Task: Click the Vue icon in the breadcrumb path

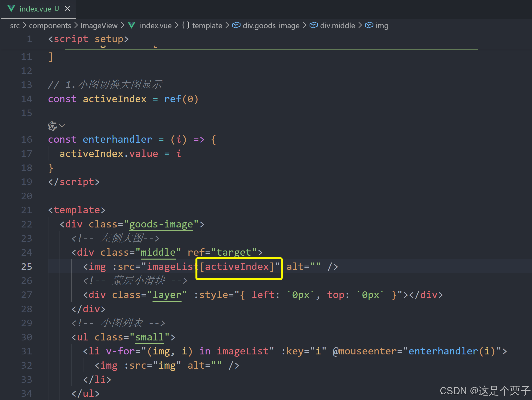Action: [132, 25]
